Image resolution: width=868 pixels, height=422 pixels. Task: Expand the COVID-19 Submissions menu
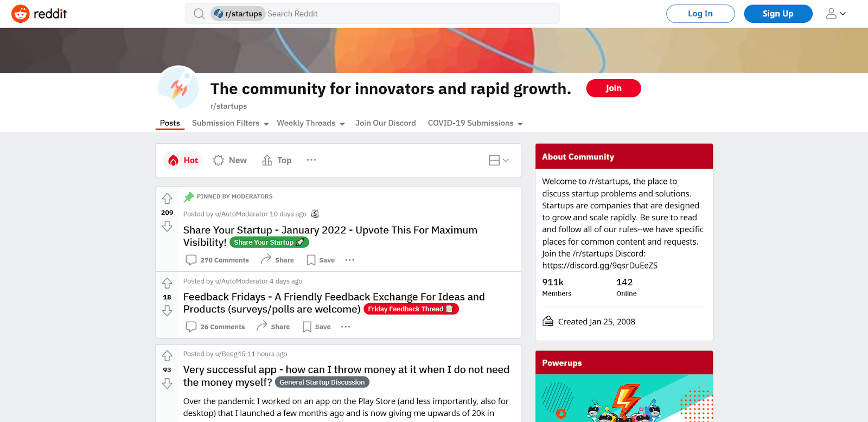tap(475, 123)
